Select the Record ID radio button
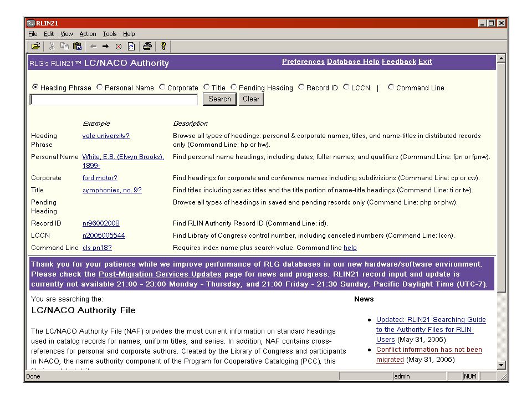This screenshot has width=532, height=399. point(301,87)
